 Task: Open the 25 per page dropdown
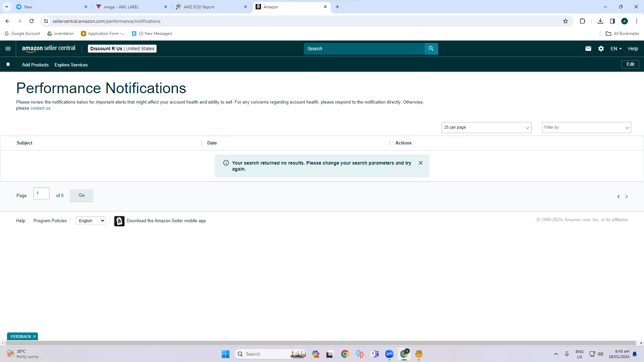(x=486, y=127)
